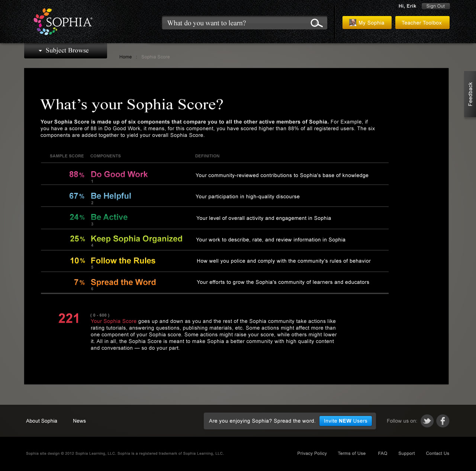Click the Sophia logo

(63, 22)
